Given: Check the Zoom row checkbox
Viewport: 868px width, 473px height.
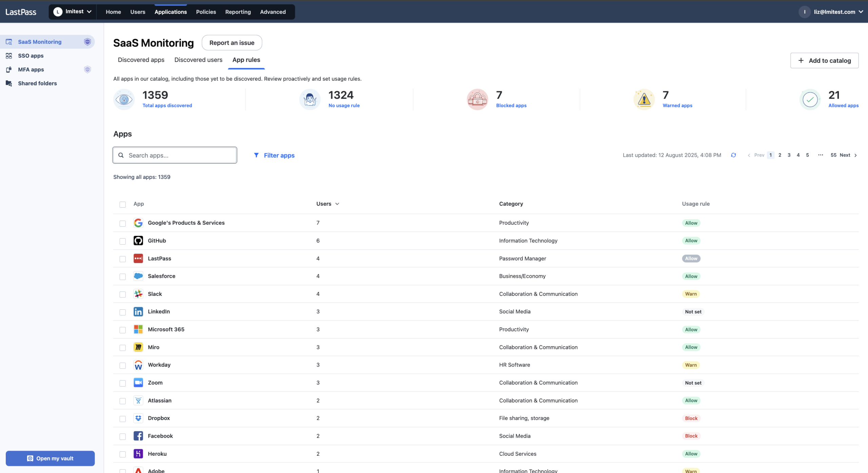Looking at the screenshot, I should pos(122,383).
